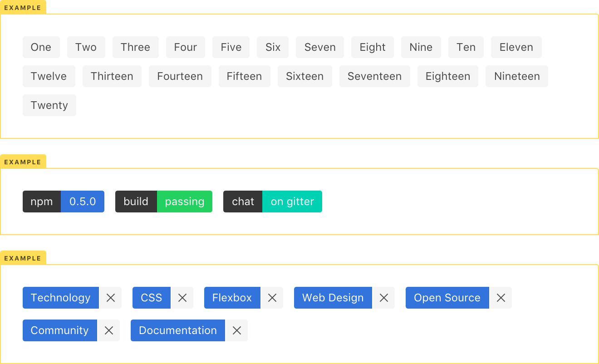Remove the Community tag with its X

pos(109,330)
